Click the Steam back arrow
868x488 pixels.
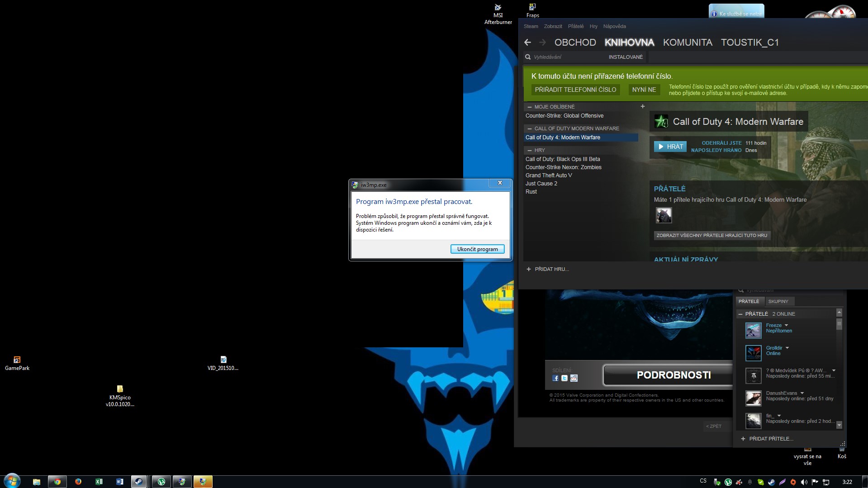527,43
